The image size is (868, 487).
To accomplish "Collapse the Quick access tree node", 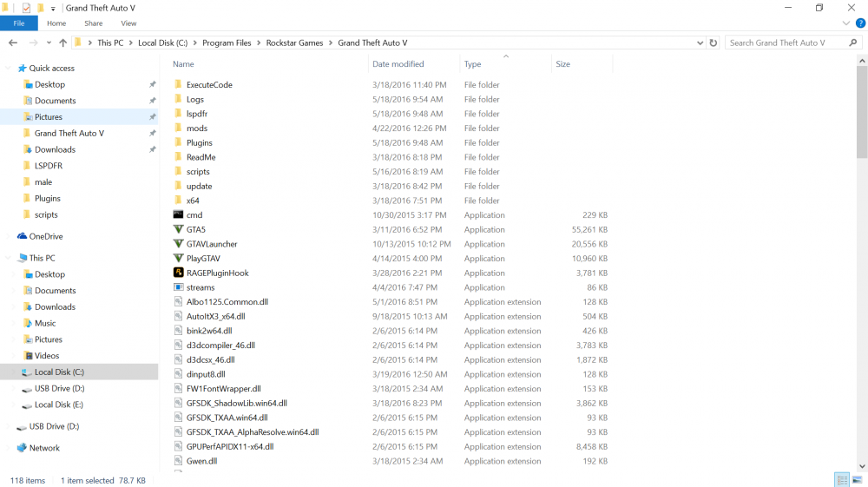I will click(x=8, y=68).
